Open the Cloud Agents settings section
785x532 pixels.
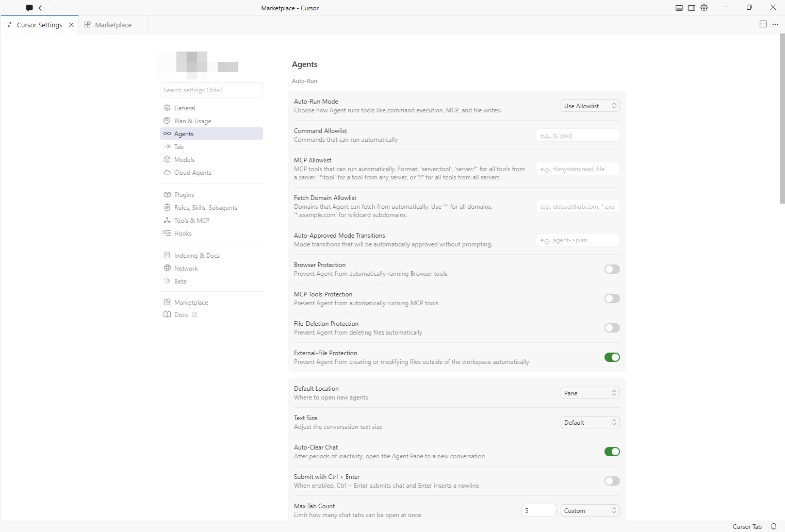coord(211,172)
